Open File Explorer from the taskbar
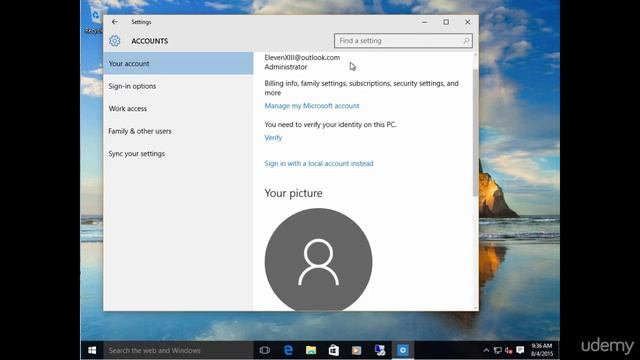 click(x=311, y=350)
